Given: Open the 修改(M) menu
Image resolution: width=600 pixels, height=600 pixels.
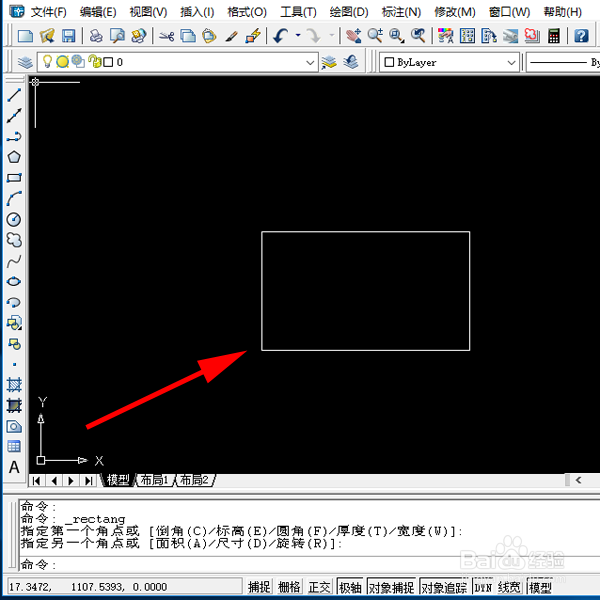Looking at the screenshot, I should click(455, 12).
